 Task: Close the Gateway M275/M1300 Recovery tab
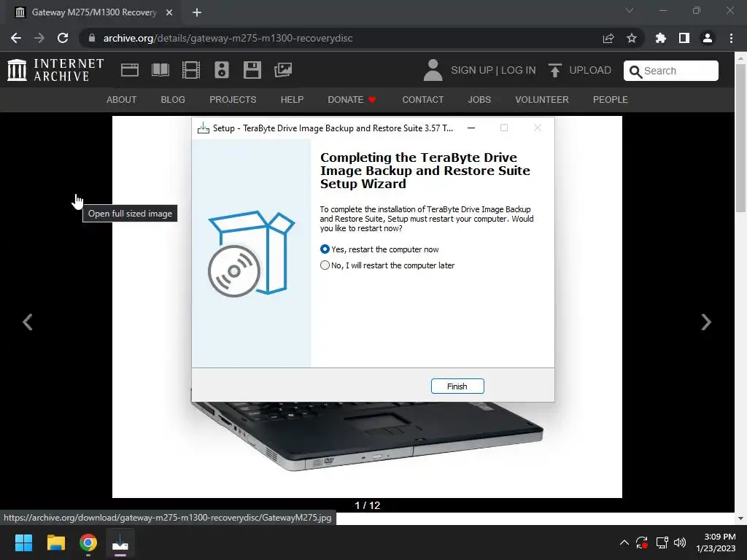click(169, 12)
